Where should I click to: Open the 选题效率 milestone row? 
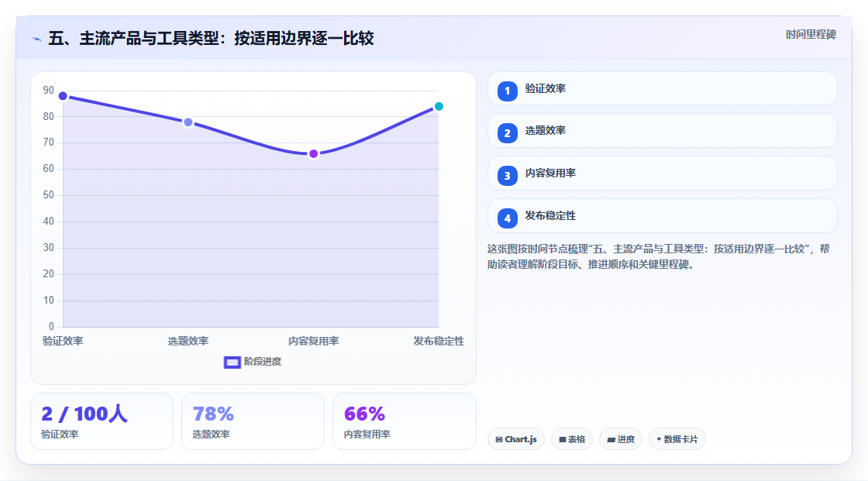click(662, 131)
